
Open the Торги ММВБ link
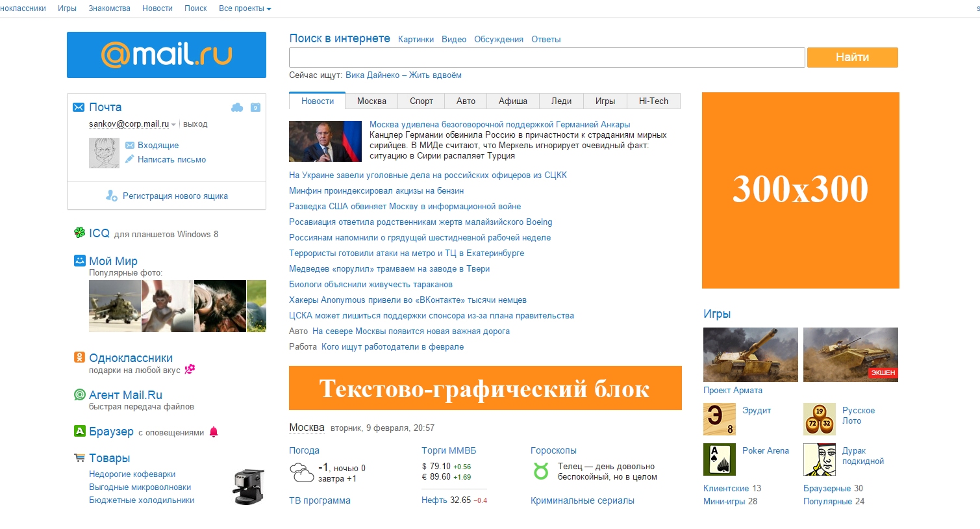pos(449,450)
